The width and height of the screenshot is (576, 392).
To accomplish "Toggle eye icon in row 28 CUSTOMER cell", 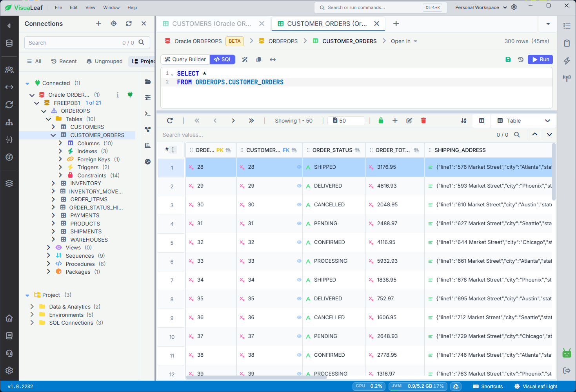I will (299, 167).
